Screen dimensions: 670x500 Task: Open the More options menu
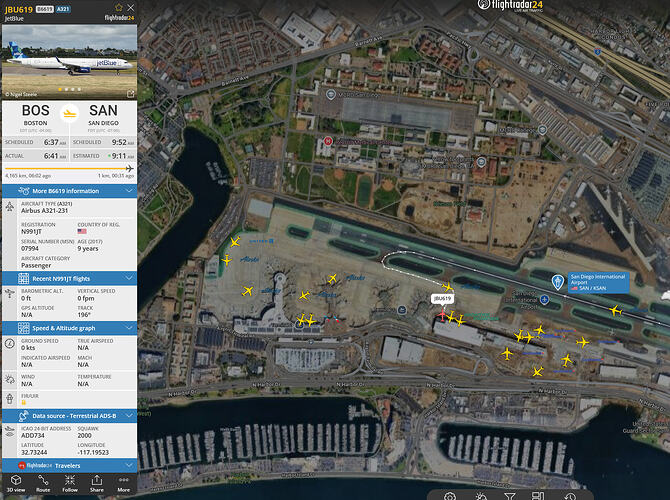point(123,483)
